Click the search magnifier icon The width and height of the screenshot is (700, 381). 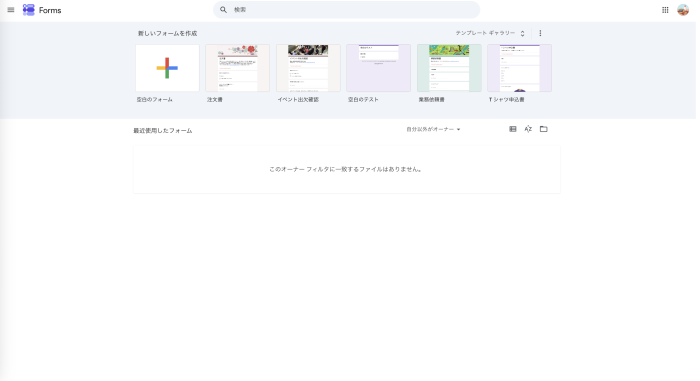[223, 10]
